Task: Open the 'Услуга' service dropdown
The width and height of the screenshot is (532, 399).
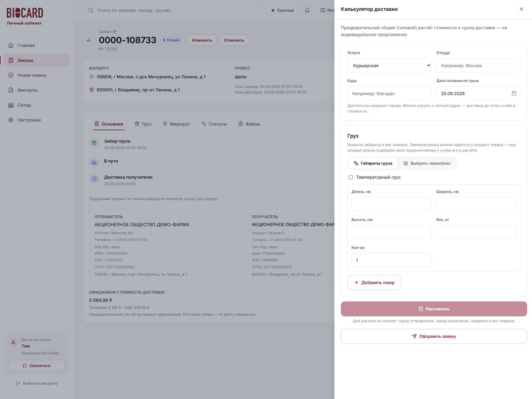Action: pyautogui.click(x=389, y=65)
